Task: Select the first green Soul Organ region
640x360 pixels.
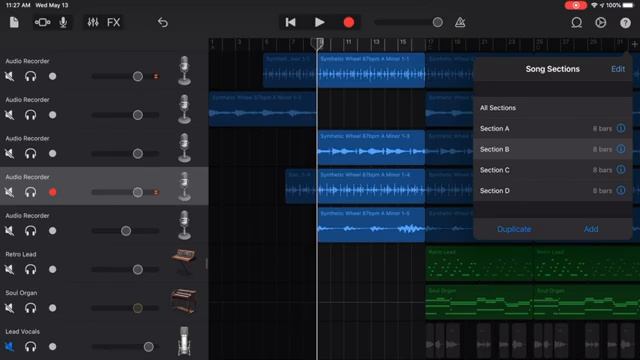Action: tap(479, 302)
